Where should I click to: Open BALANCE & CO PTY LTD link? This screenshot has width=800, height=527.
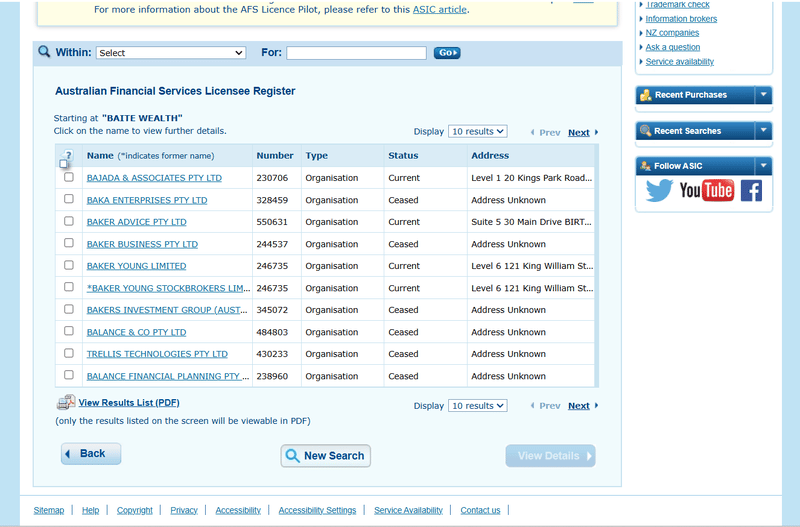point(136,332)
